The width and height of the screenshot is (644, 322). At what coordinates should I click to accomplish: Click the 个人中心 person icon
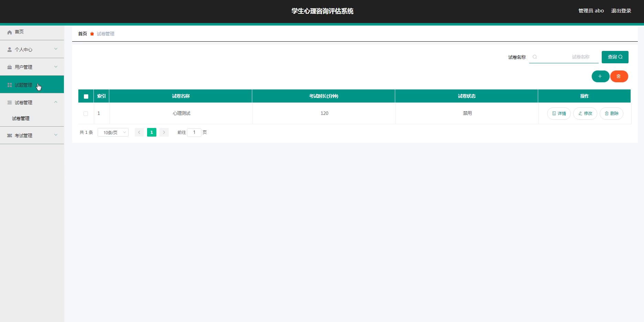(10, 50)
